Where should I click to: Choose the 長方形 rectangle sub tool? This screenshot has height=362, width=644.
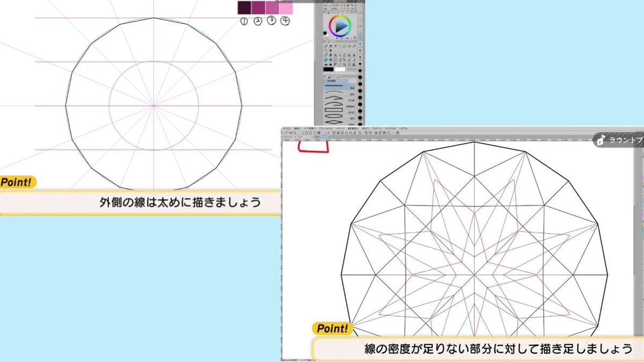340,110
